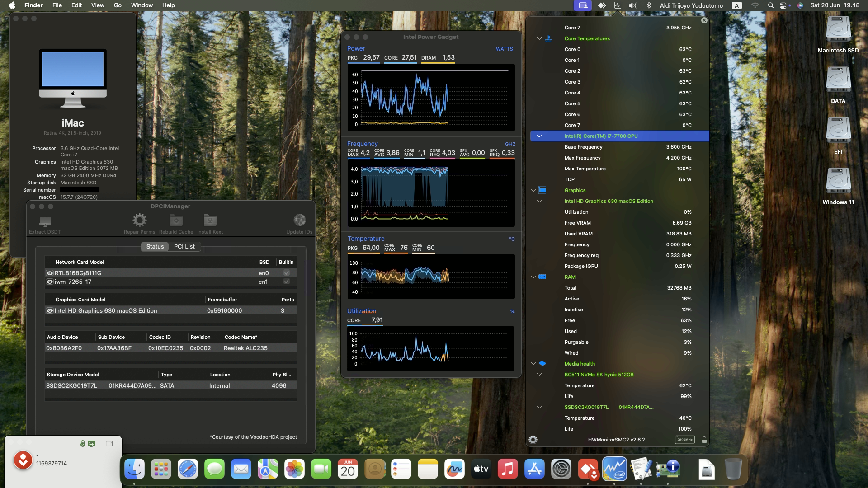Open Freeform from the Dock
The height and width of the screenshot is (488, 868).
tap(454, 469)
